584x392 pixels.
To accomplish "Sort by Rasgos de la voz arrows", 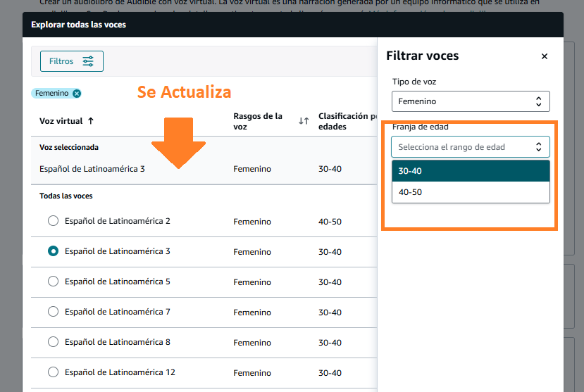I will (x=304, y=121).
